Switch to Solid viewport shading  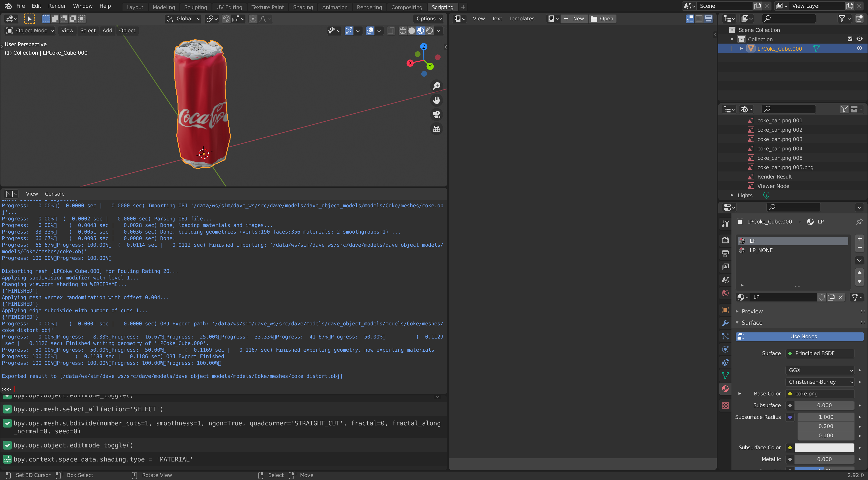[412, 31]
